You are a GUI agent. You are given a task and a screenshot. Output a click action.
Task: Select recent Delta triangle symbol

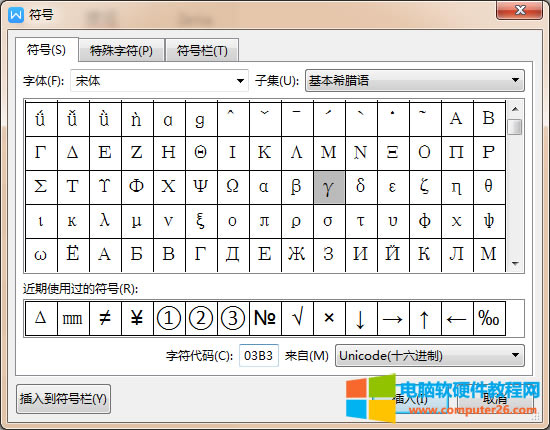pyautogui.click(x=41, y=318)
